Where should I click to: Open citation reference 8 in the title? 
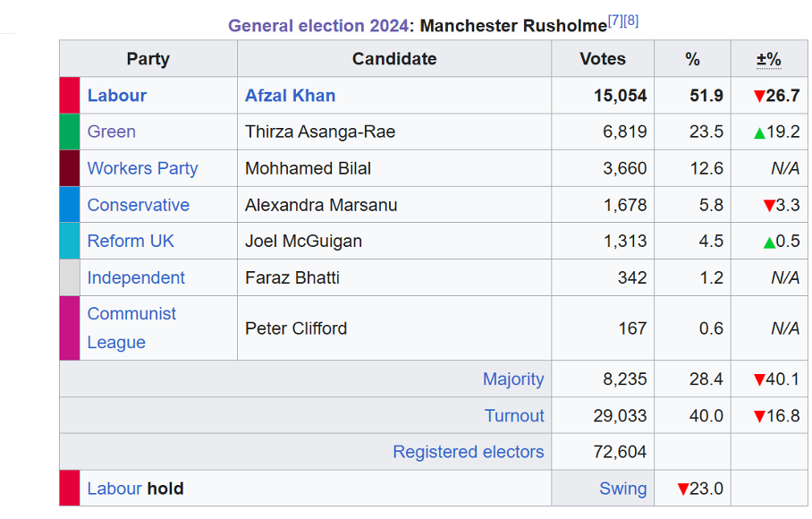[631, 21]
